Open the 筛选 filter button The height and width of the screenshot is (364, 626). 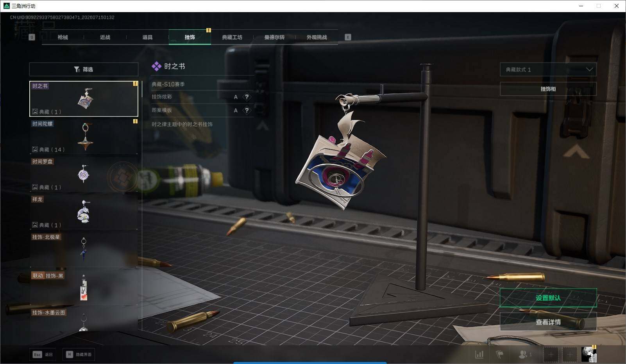click(84, 69)
